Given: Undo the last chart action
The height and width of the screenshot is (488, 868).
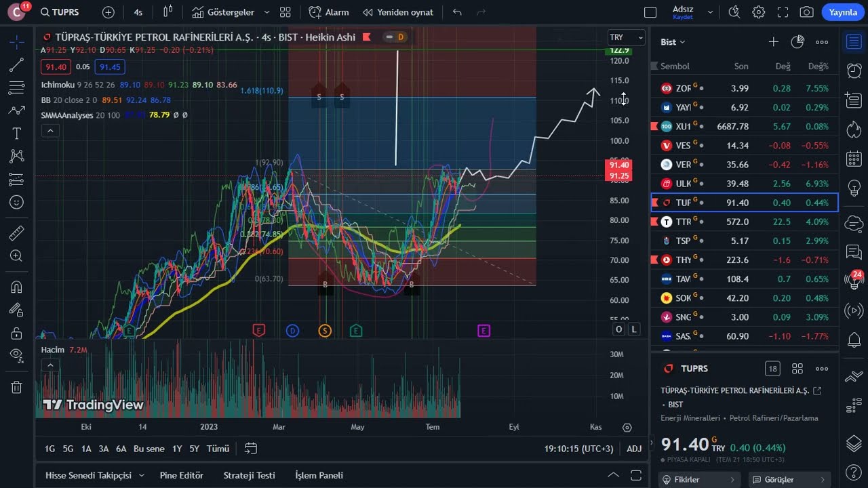Looking at the screenshot, I should 457,12.
